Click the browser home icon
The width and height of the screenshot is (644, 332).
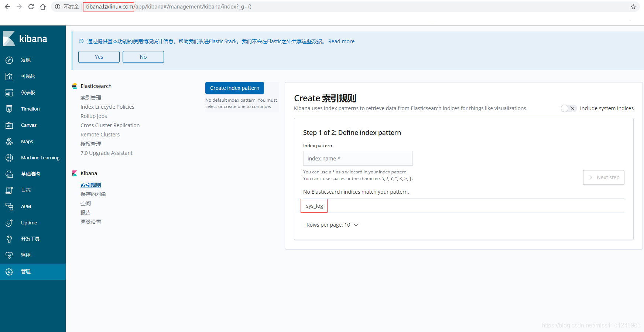(43, 7)
